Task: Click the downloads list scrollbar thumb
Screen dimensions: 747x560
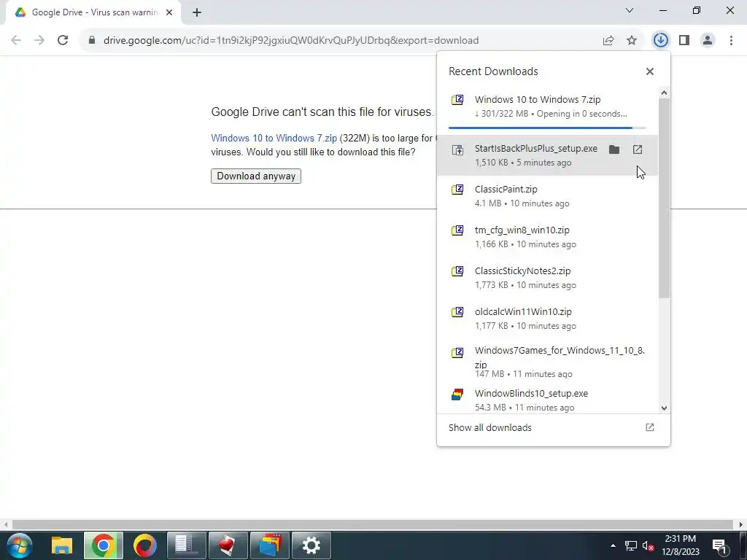Action: pyautogui.click(x=664, y=198)
